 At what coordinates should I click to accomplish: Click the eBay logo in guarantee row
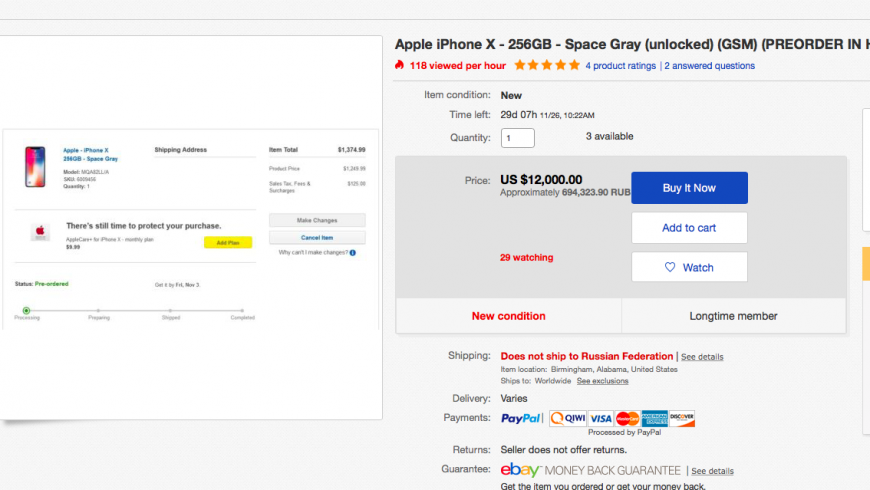(x=520, y=470)
